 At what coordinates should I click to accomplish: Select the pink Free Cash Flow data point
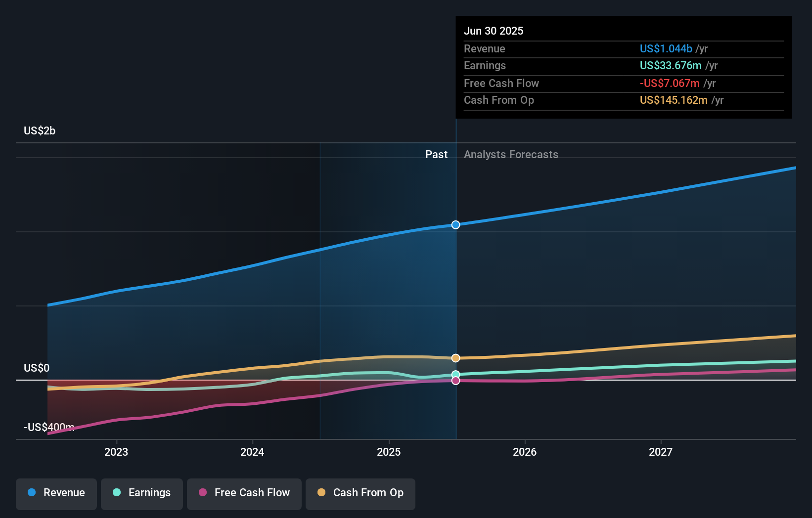tap(456, 381)
